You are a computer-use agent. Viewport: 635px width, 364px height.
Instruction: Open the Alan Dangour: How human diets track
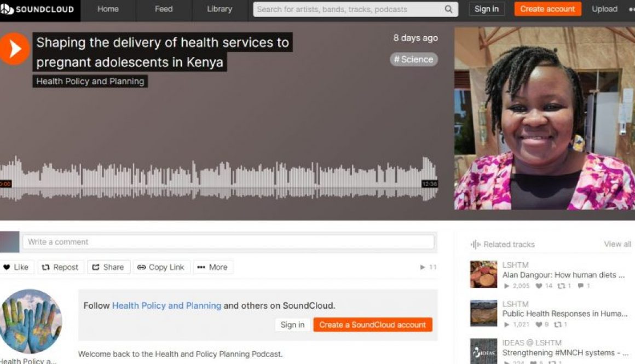pos(563,275)
